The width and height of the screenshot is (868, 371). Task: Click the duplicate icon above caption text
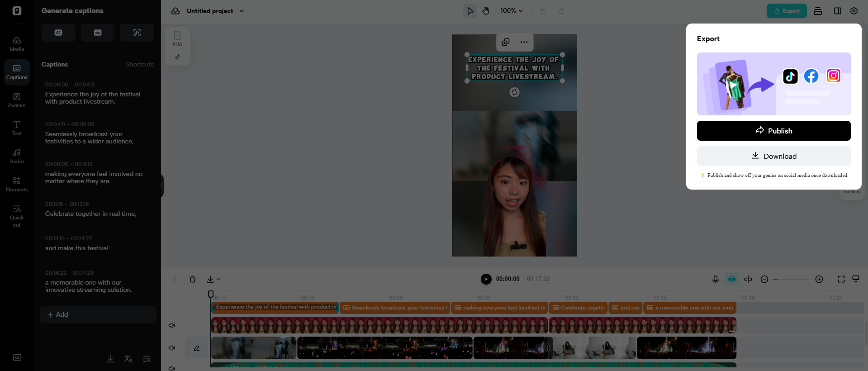(506, 42)
